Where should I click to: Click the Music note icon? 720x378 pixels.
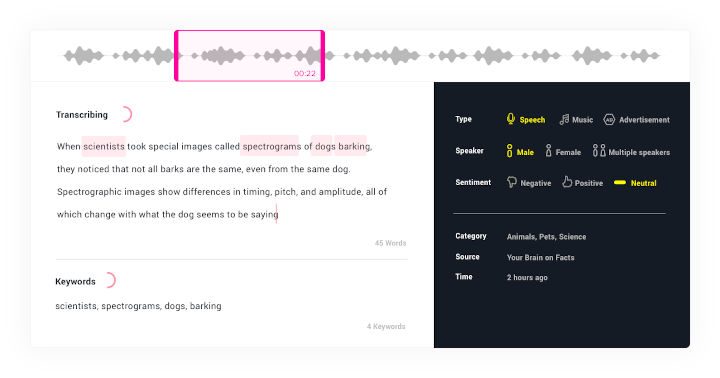pos(564,119)
